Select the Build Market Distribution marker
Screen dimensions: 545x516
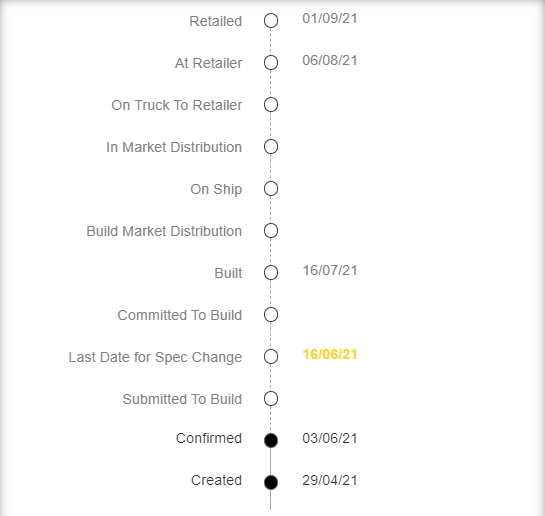[271, 231]
